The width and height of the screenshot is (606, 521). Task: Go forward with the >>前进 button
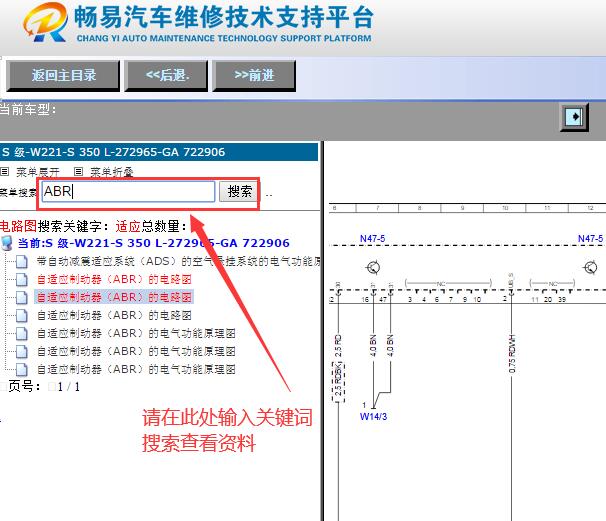tap(254, 75)
